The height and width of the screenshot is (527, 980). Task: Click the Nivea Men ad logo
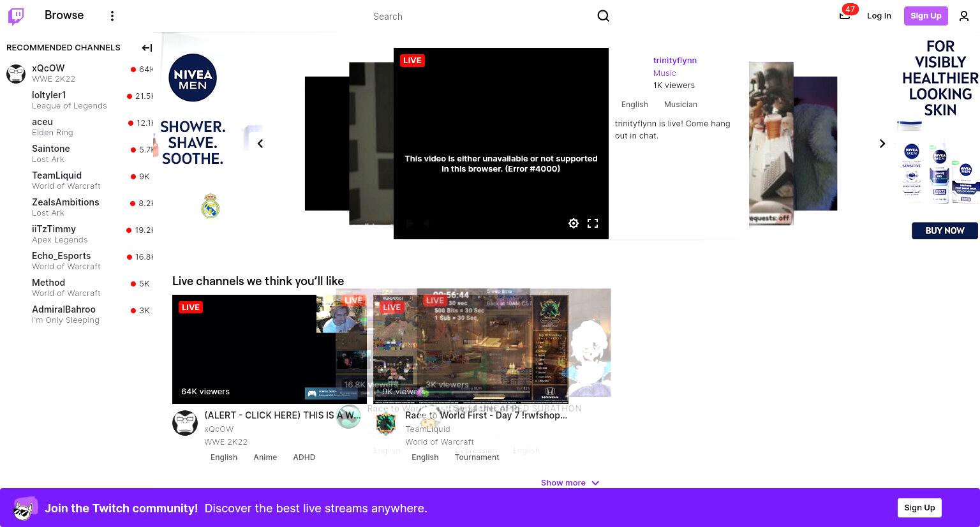[x=193, y=78]
